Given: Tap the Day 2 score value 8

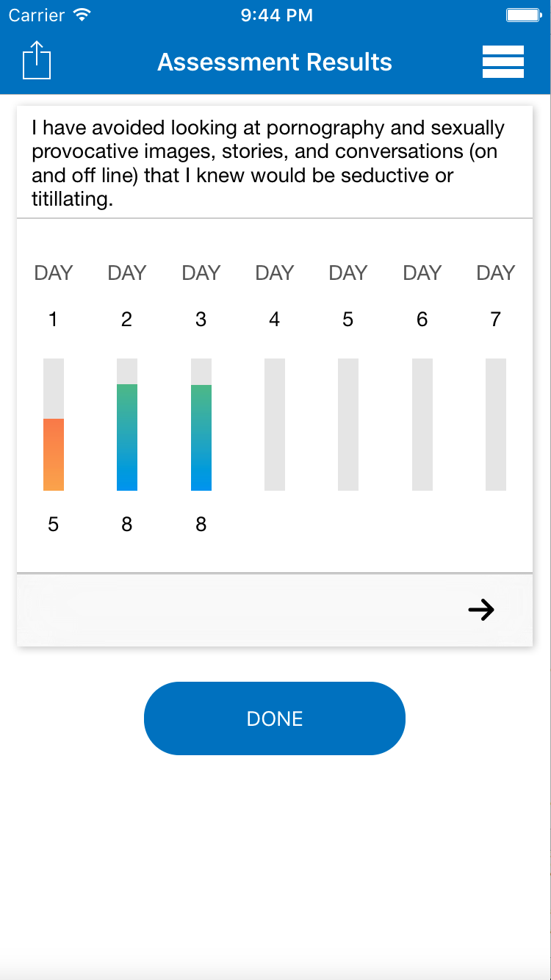Looking at the screenshot, I should click(x=127, y=525).
